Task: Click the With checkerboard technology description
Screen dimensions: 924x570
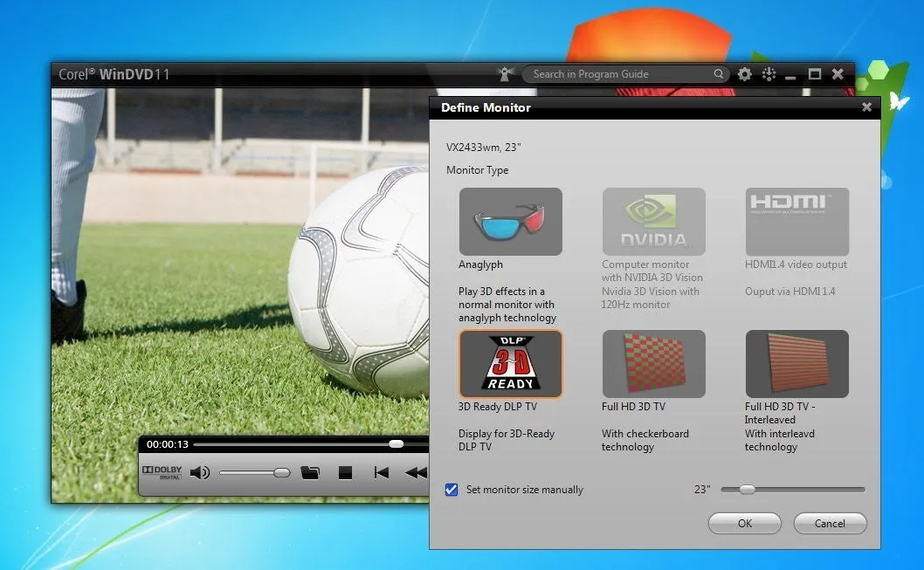Action: pyautogui.click(x=645, y=440)
